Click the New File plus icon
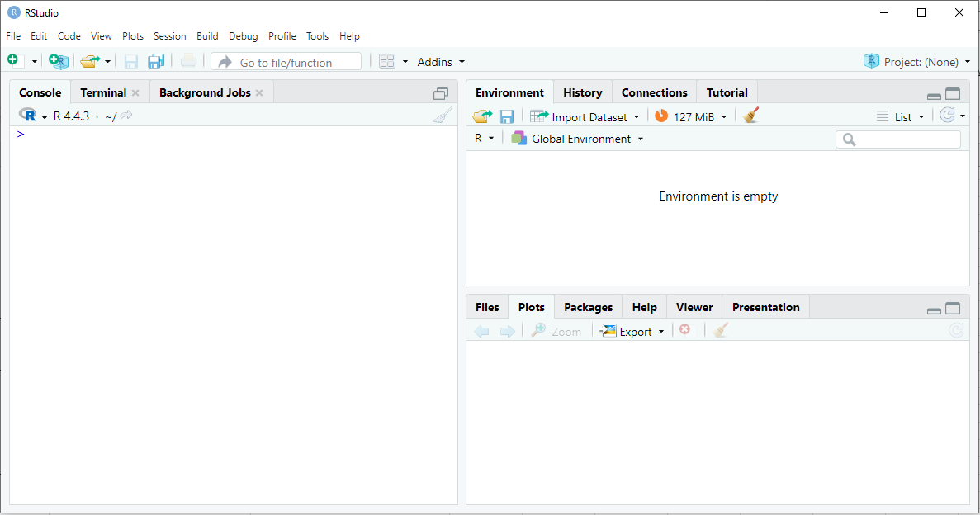 12,61
